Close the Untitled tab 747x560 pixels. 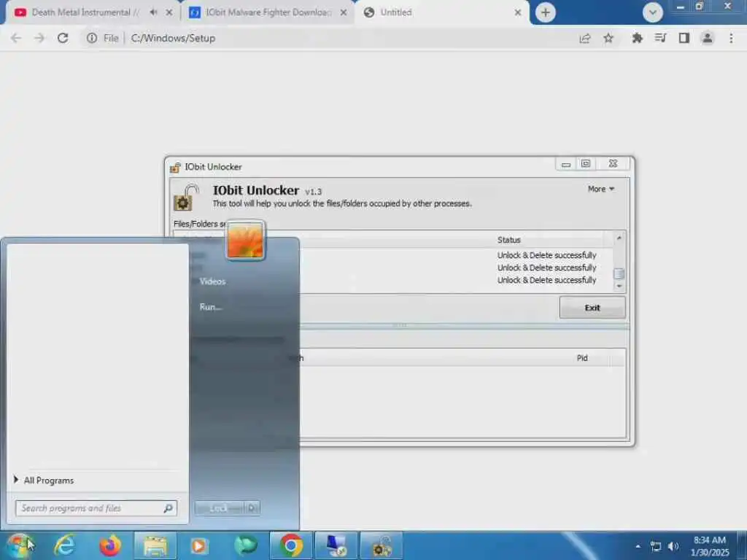(x=518, y=12)
